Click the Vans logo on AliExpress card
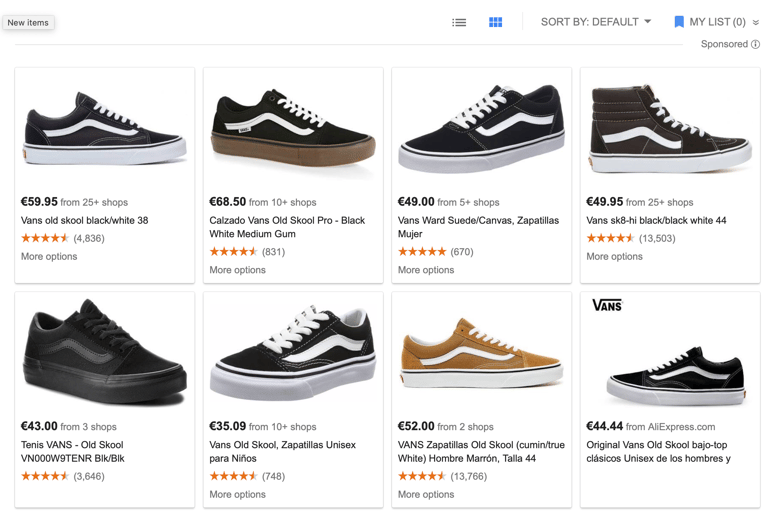The width and height of the screenshot is (772, 515). [x=607, y=305]
